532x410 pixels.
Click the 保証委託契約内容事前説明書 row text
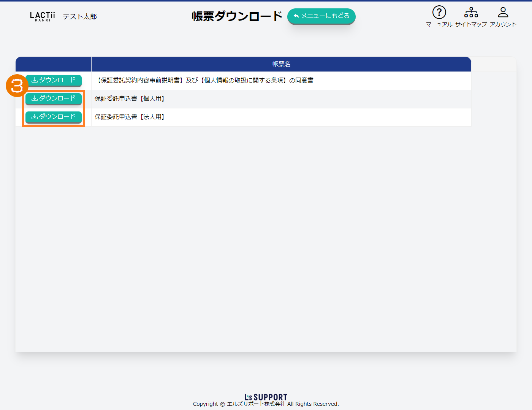coord(205,81)
